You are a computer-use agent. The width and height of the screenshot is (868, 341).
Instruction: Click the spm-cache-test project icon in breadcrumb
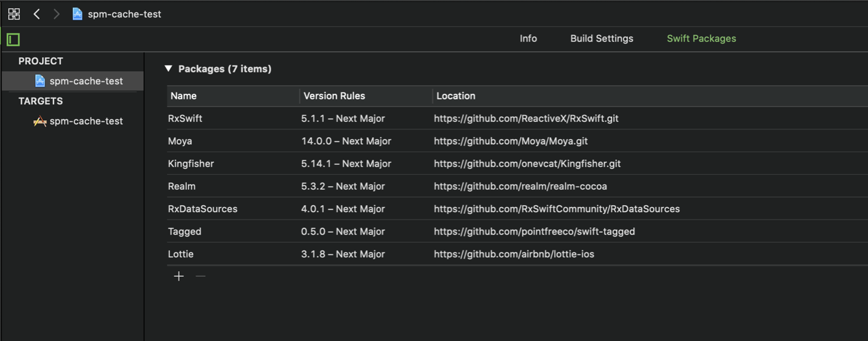[x=77, y=14]
